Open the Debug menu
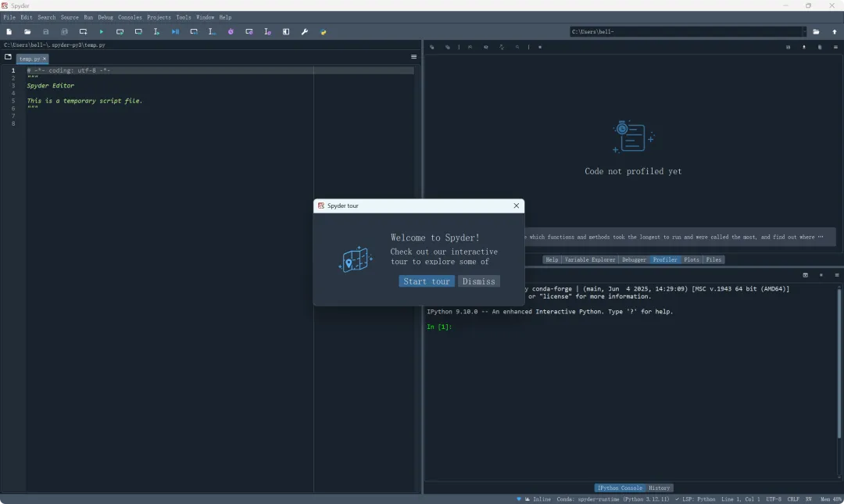Image resolution: width=844 pixels, height=504 pixels. click(105, 17)
